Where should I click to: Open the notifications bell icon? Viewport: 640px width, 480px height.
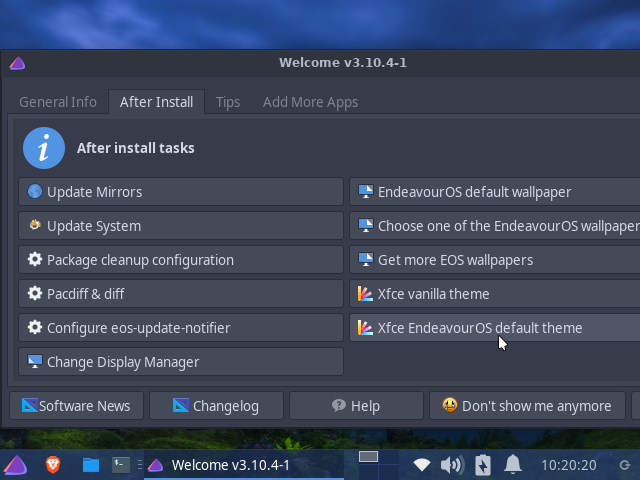click(x=513, y=464)
